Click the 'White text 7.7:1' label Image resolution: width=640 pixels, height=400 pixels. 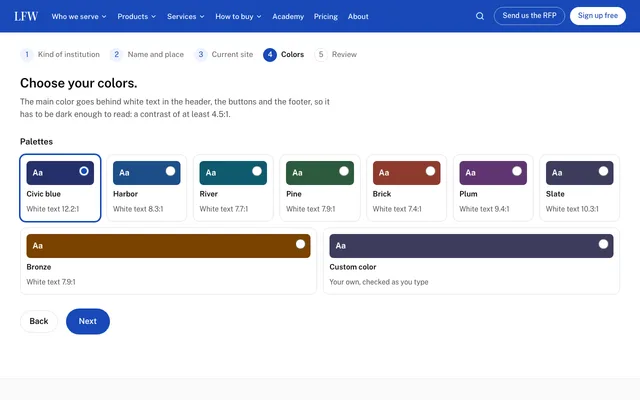[x=224, y=209]
